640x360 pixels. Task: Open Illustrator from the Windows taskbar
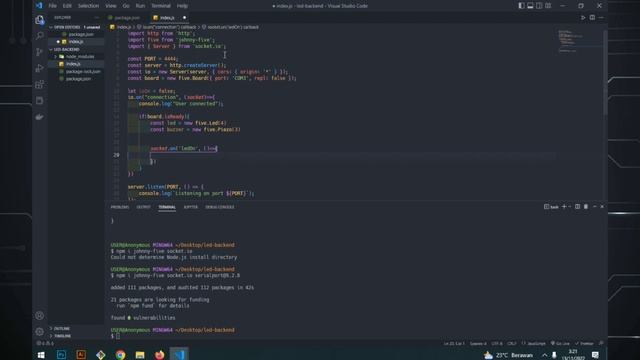(81, 355)
